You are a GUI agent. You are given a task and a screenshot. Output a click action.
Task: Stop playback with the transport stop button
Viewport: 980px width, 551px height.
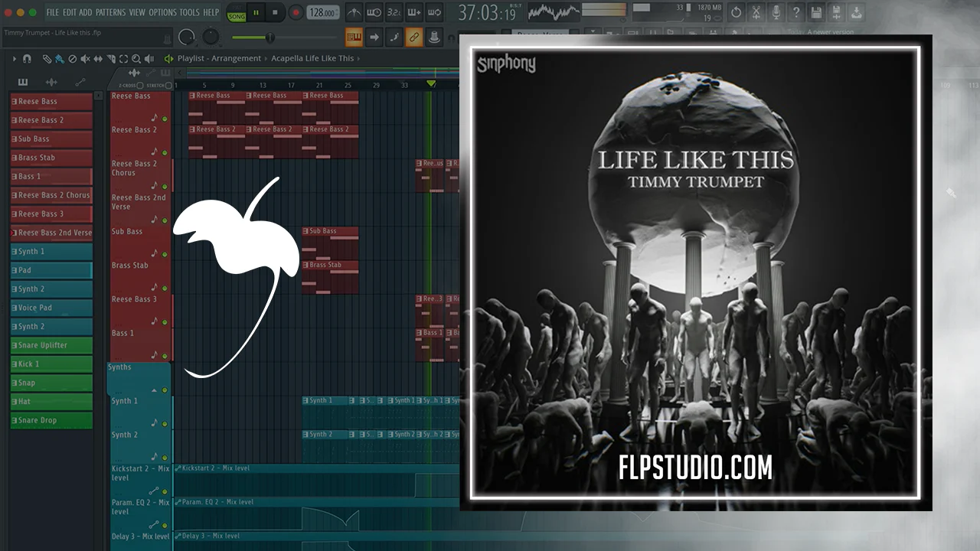pyautogui.click(x=276, y=12)
